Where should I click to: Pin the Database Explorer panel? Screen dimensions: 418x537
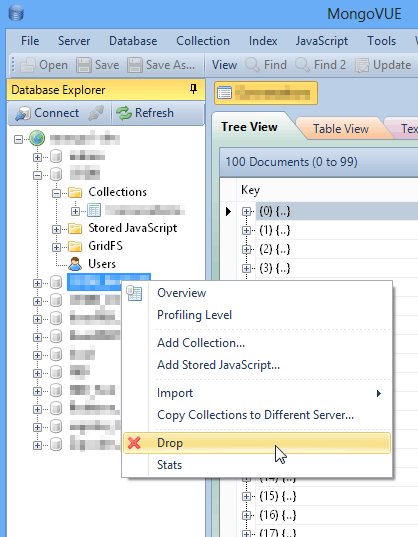click(x=193, y=89)
